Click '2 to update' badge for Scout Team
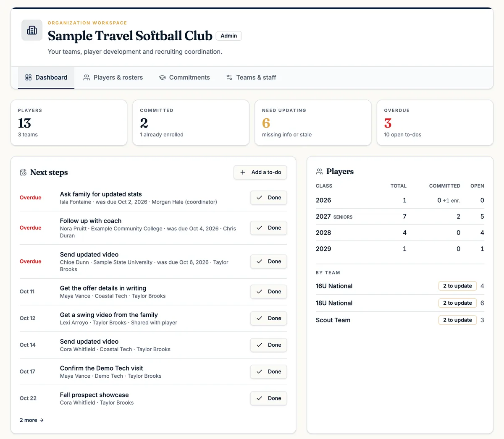 tap(457, 320)
